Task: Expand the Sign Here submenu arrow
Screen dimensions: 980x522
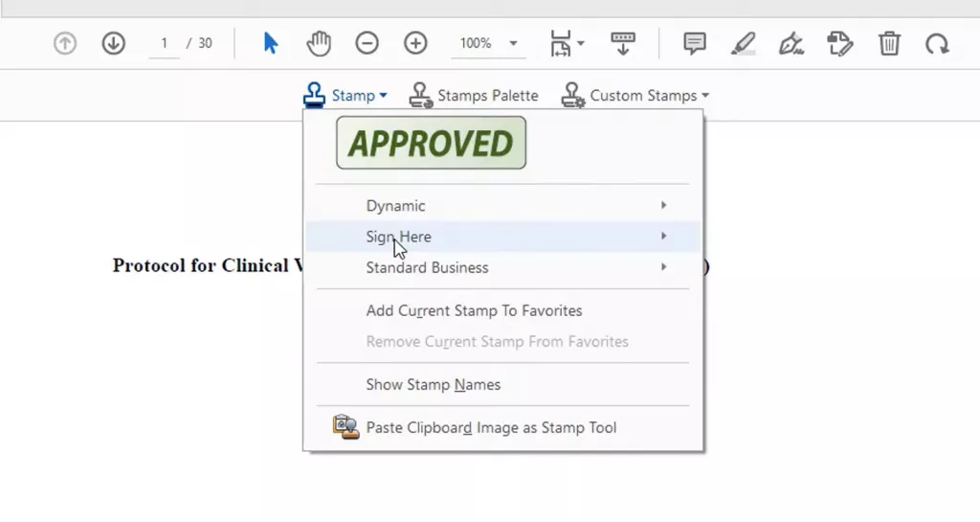Action: pos(664,236)
